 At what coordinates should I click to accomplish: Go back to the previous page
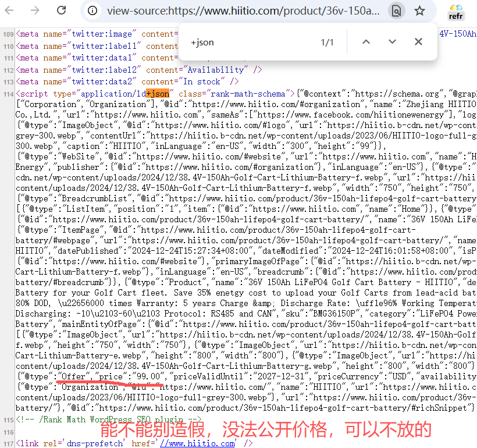(9, 11)
